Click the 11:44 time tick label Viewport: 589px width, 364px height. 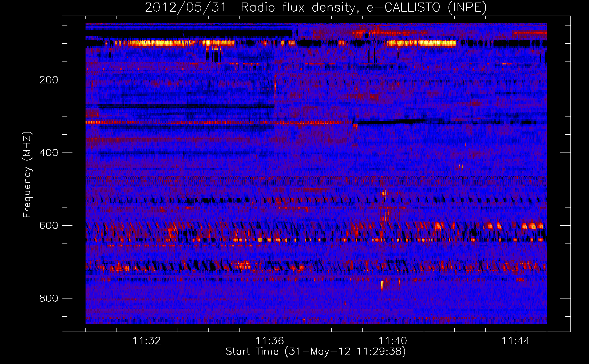[516, 341]
